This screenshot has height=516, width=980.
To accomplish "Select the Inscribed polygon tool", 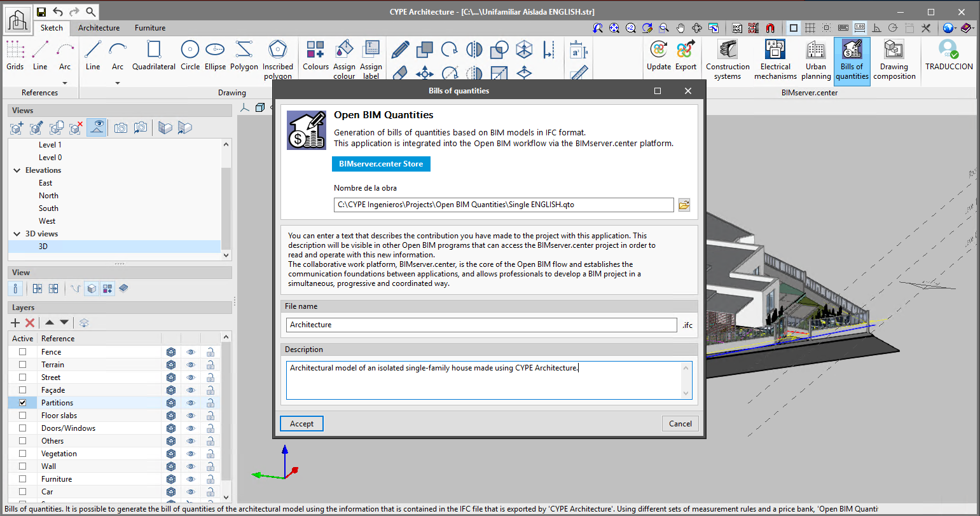I will [x=278, y=59].
